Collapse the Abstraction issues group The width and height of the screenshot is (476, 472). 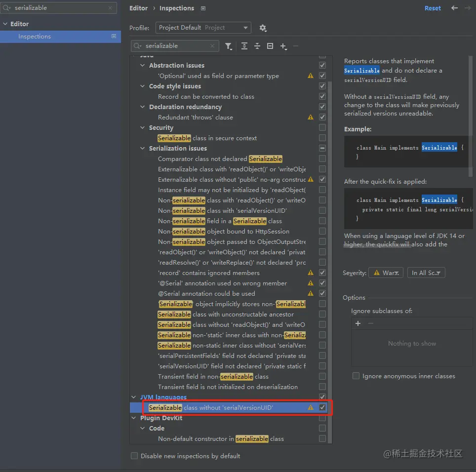point(142,65)
